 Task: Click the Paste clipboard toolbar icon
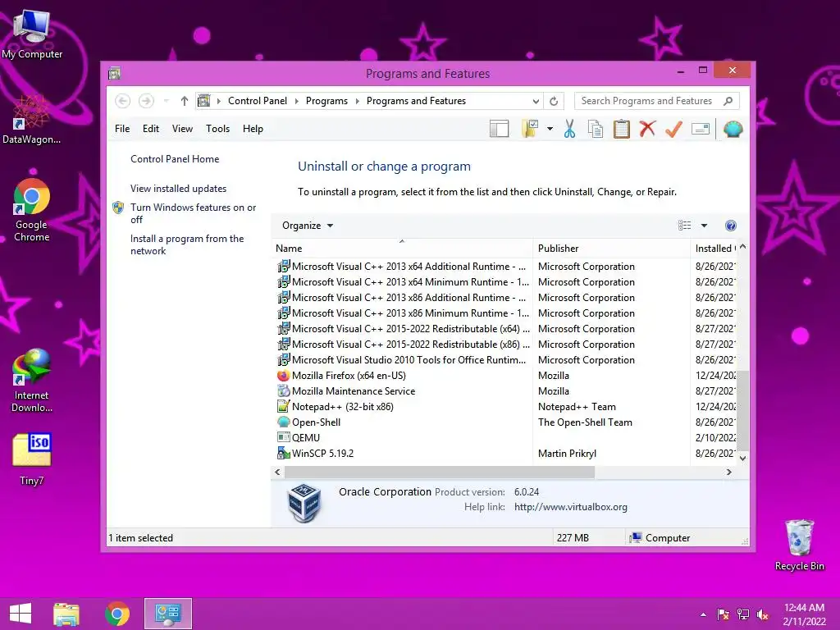pos(622,129)
